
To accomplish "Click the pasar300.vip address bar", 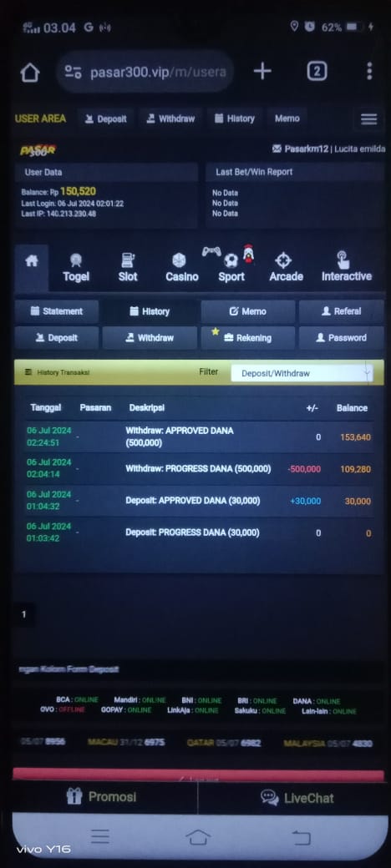I will click(x=145, y=72).
